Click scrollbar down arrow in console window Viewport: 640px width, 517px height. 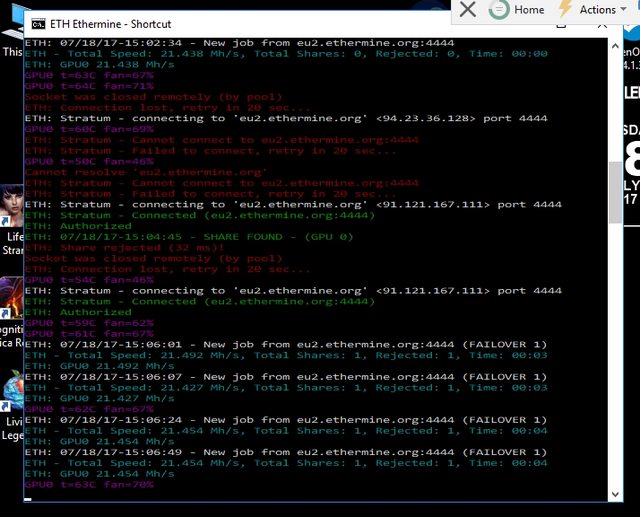point(615,495)
